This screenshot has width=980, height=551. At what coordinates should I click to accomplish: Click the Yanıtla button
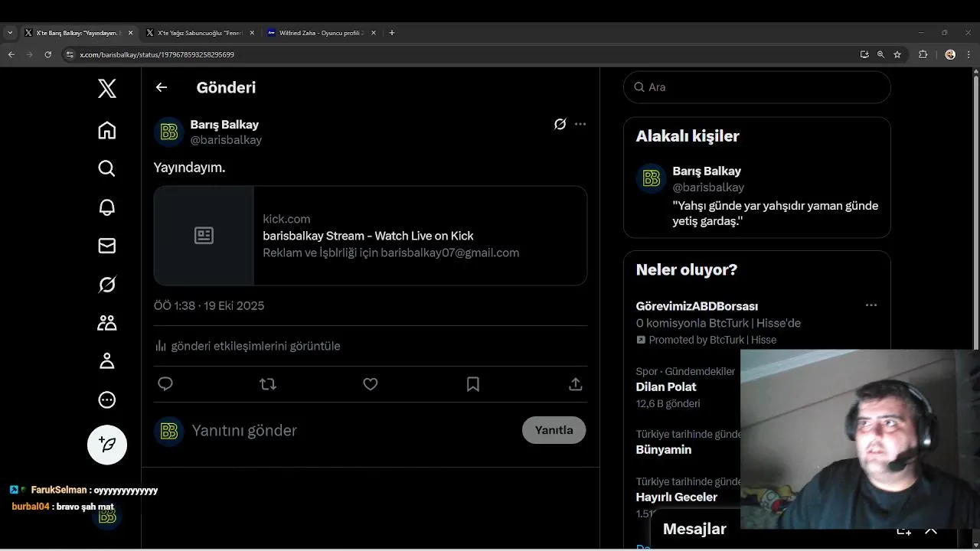(554, 430)
